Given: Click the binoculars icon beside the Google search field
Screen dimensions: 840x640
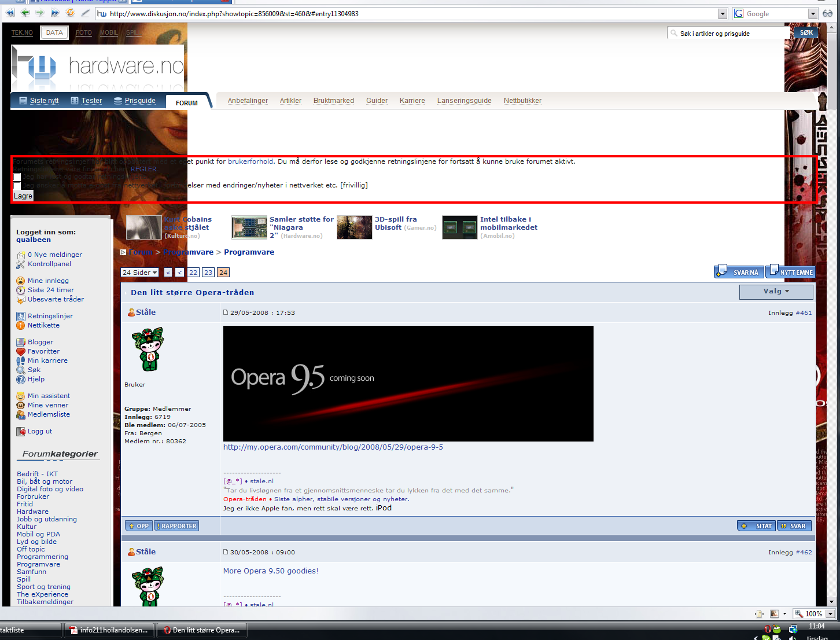Looking at the screenshot, I should click(828, 13).
